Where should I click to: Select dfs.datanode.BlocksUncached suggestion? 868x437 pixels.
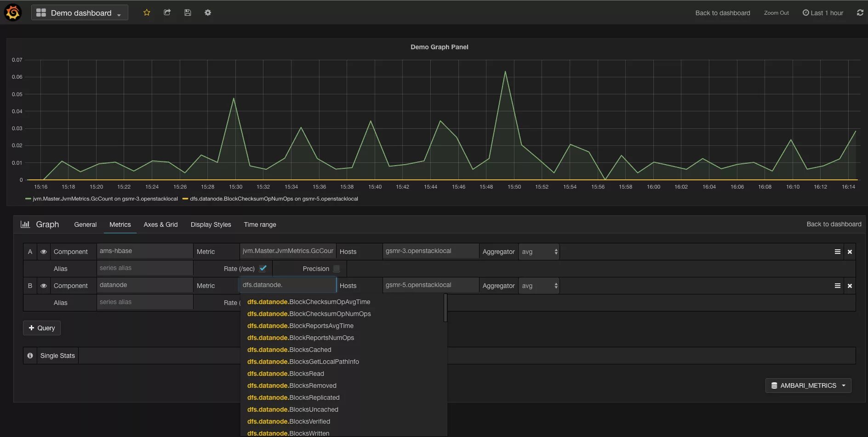coord(292,409)
